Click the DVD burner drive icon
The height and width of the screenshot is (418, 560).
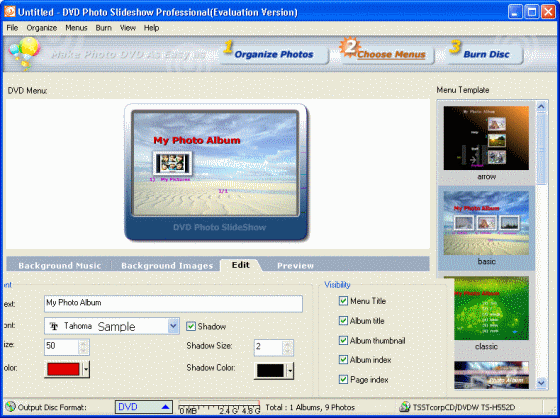click(x=405, y=407)
